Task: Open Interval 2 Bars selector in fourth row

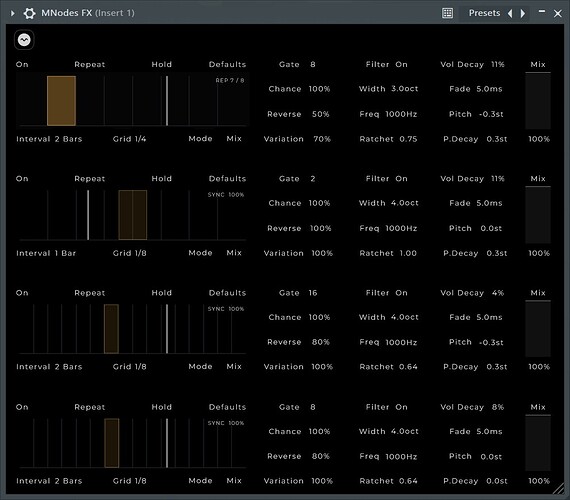Action: pos(49,481)
